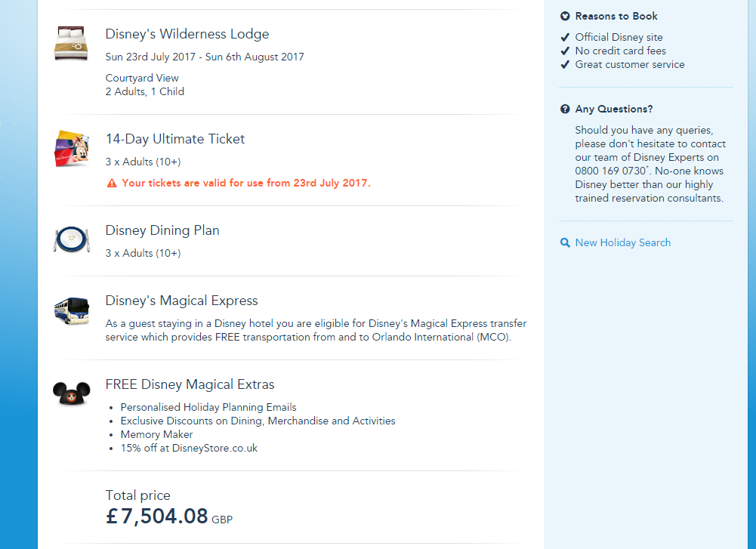Image resolution: width=756 pixels, height=549 pixels.
Task: Click the Mickey ears hat icon
Action: tap(72, 393)
